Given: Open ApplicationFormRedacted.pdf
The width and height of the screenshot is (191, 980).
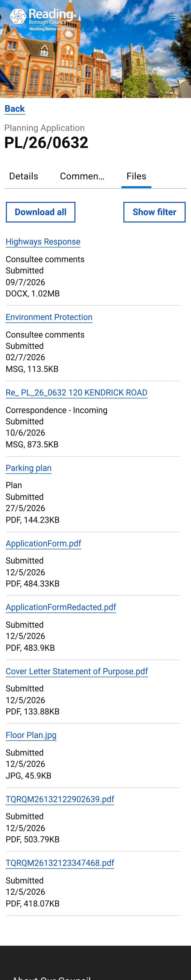Looking at the screenshot, I should click(61, 607).
